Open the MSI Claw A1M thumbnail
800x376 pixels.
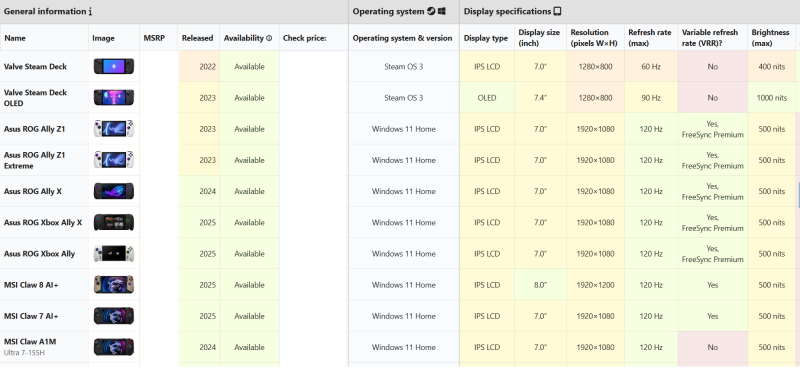coord(114,347)
